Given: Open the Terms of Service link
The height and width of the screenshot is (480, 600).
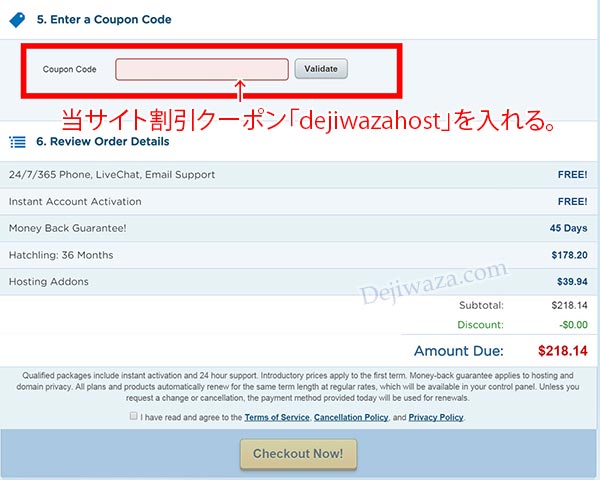Looking at the screenshot, I should pos(276,417).
